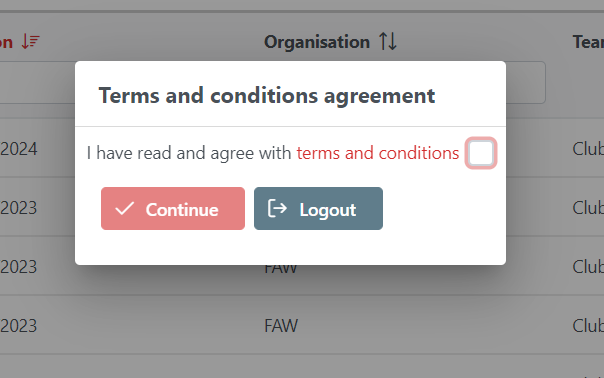Click the half-hidden FAW cell under the dialog
This screenshot has width=604, height=378.
[281, 269]
